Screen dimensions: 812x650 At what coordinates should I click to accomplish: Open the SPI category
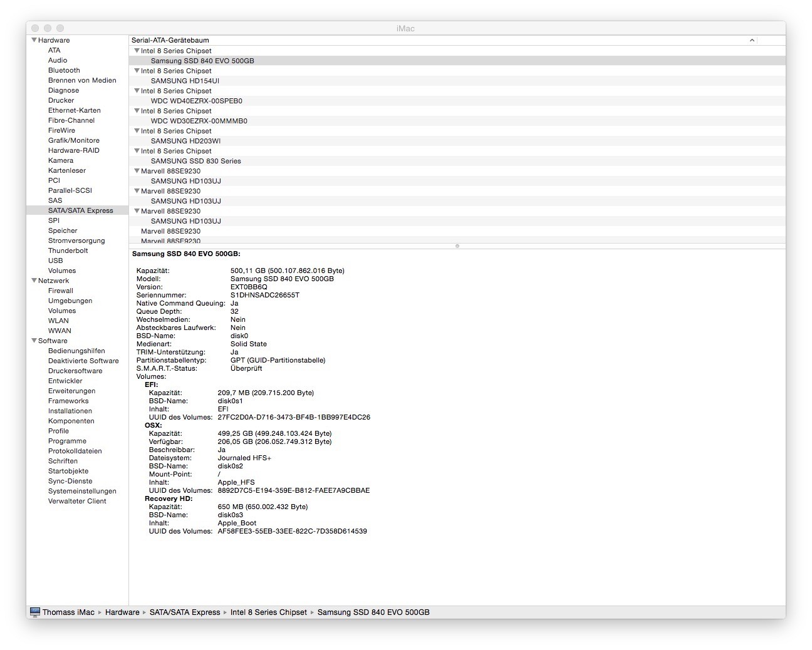coord(54,220)
